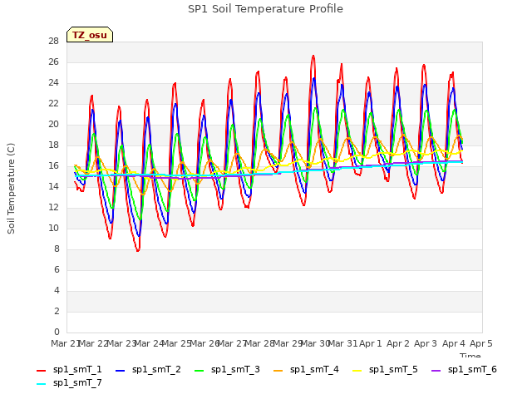Click the Soil Temperature (C) axis label
Image resolution: width=532 pixels, height=399 pixels.
[11, 189]
